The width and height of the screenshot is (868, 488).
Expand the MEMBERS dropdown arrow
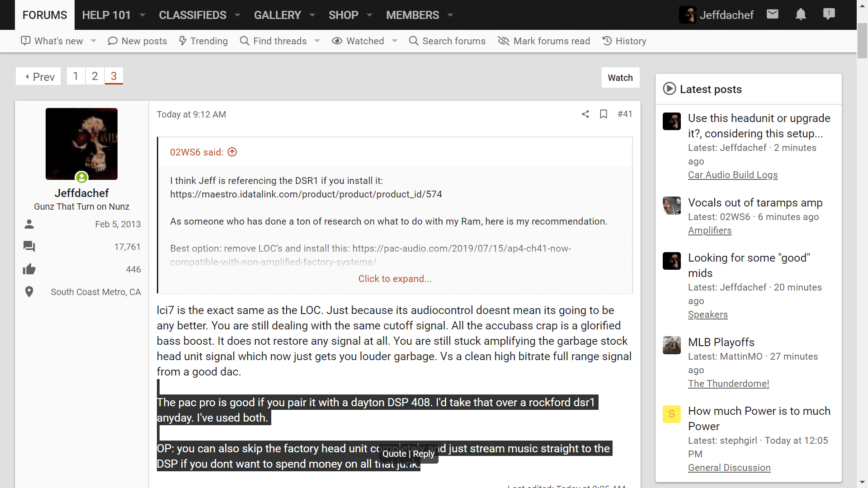[450, 15]
